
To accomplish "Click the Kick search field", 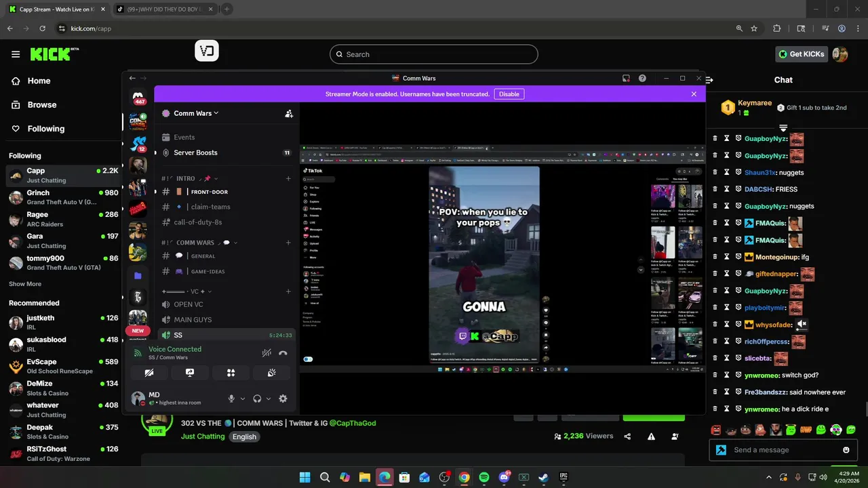I will click(434, 54).
